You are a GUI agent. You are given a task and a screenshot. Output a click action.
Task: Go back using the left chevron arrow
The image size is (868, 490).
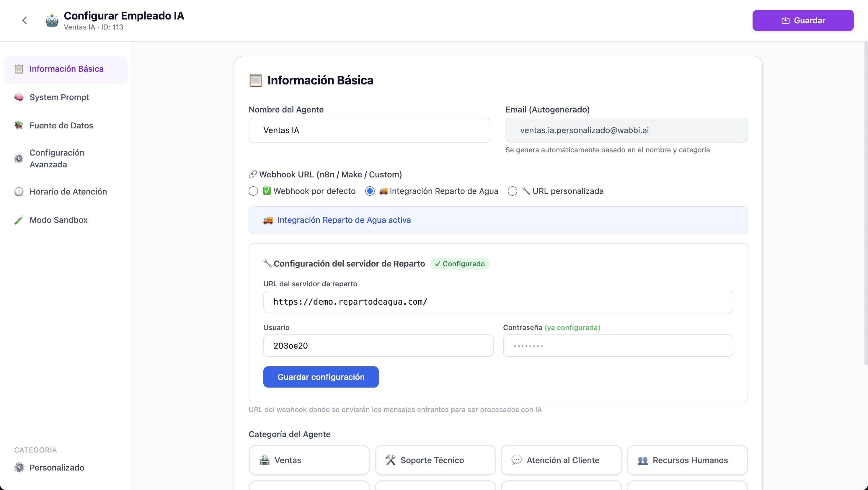(25, 21)
